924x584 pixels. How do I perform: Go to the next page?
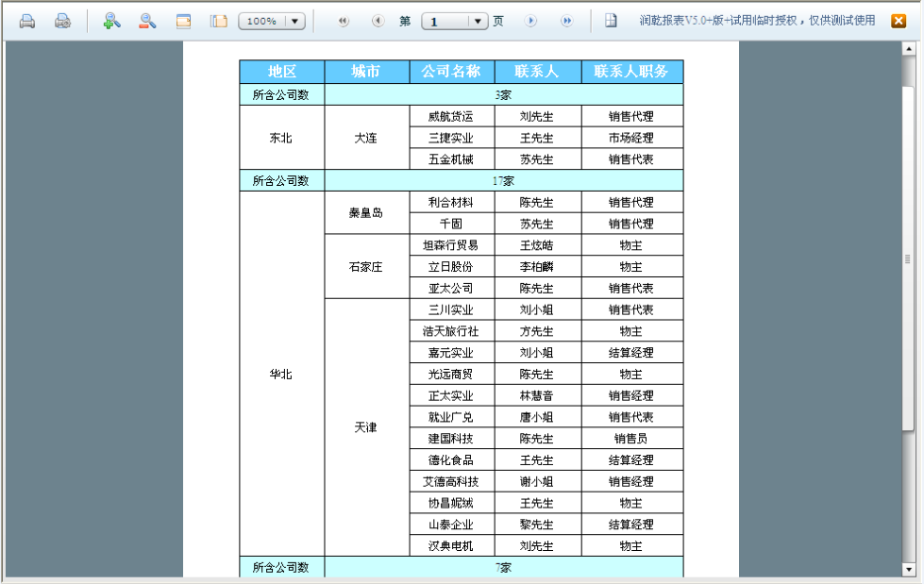click(531, 21)
